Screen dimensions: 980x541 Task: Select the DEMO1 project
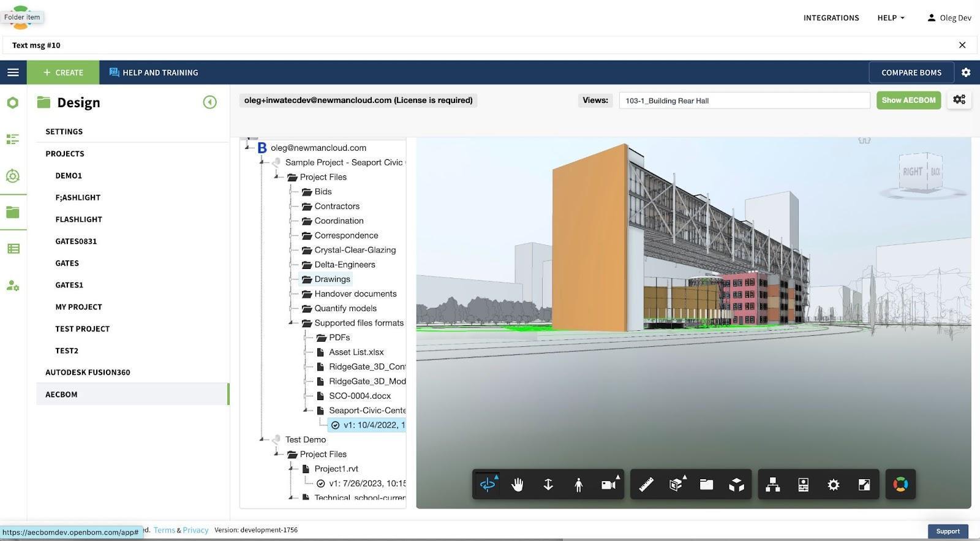click(69, 176)
